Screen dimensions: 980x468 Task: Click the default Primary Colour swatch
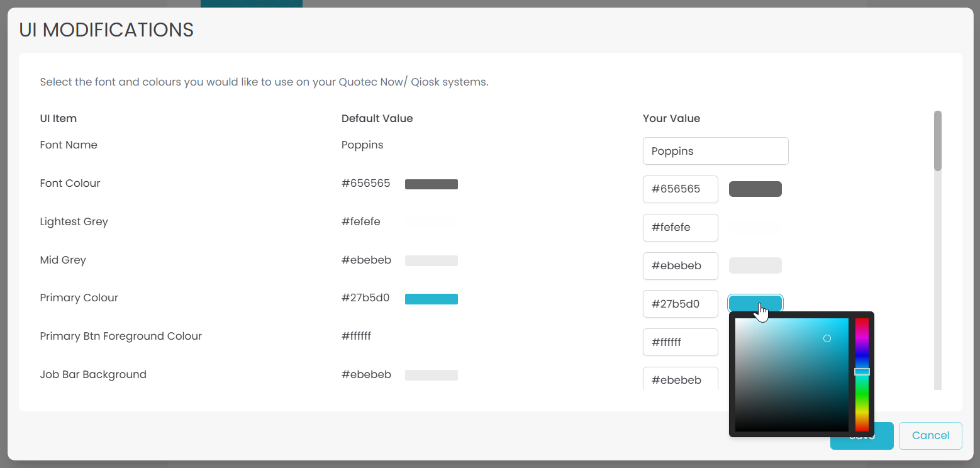pos(432,299)
